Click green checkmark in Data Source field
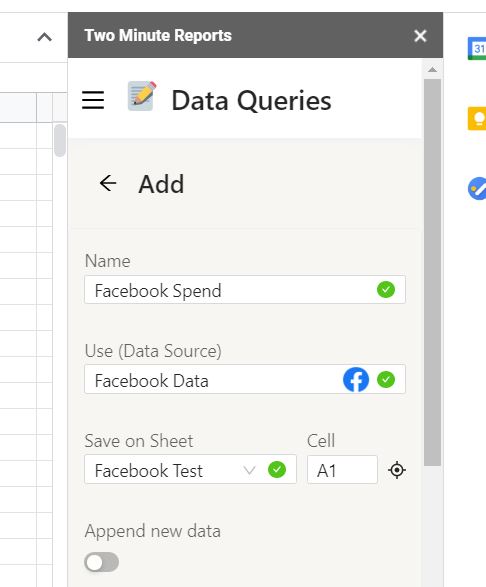Screen dimensions: 486x587 click(x=386, y=380)
